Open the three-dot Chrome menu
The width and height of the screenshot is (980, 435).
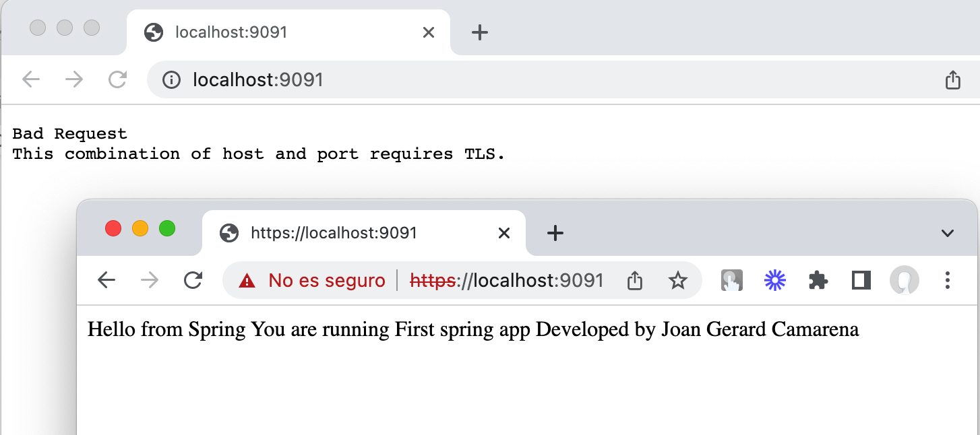point(948,280)
